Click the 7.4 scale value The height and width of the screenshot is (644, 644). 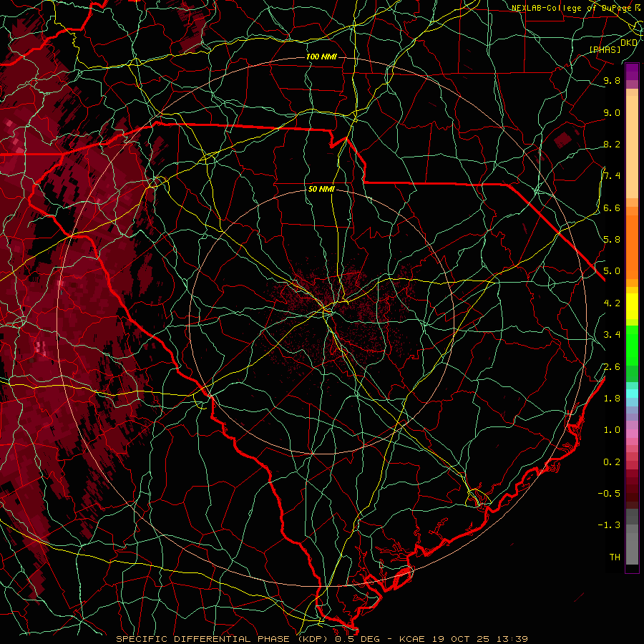coord(612,176)
